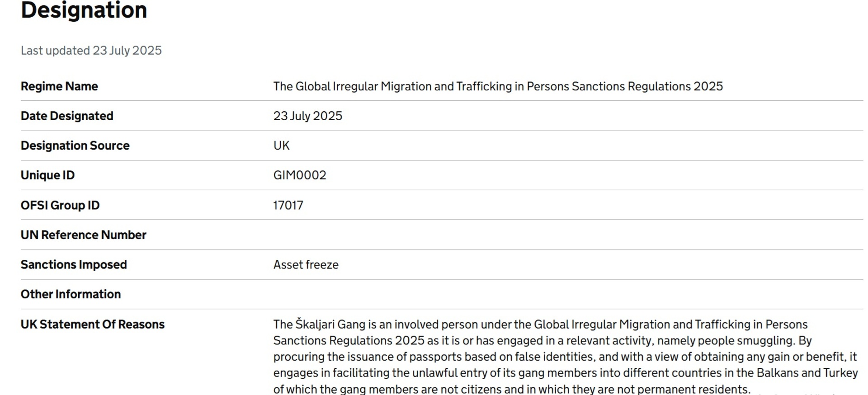The height and width of the screenshot is (395, 868).
Task: Click the Other Information label
Action: tap(71, 294)
